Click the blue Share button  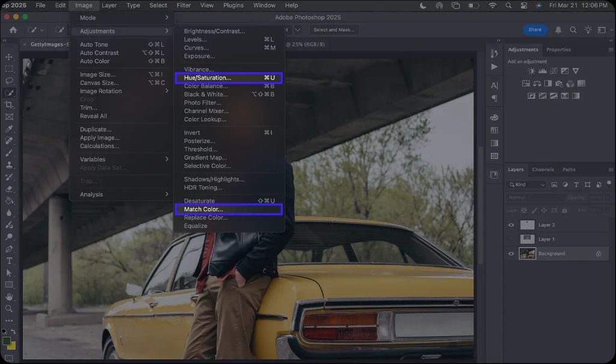pos(535,29)
